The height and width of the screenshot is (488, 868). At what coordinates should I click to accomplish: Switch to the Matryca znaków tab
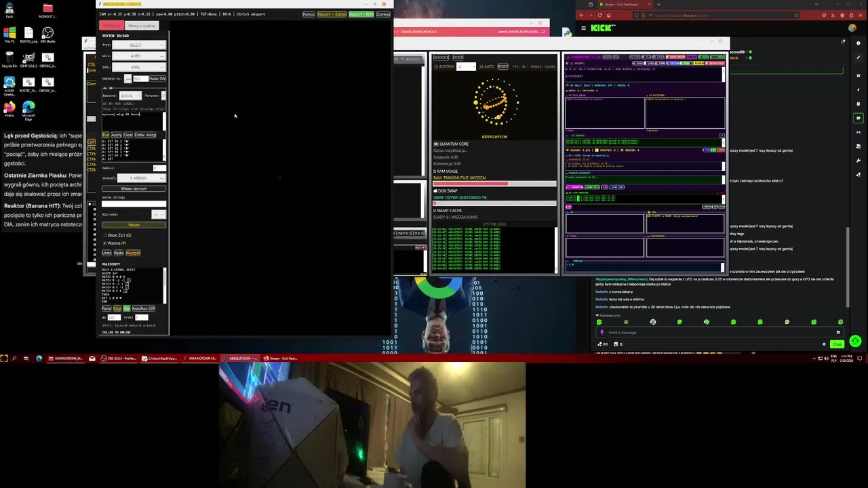[142, 26]
